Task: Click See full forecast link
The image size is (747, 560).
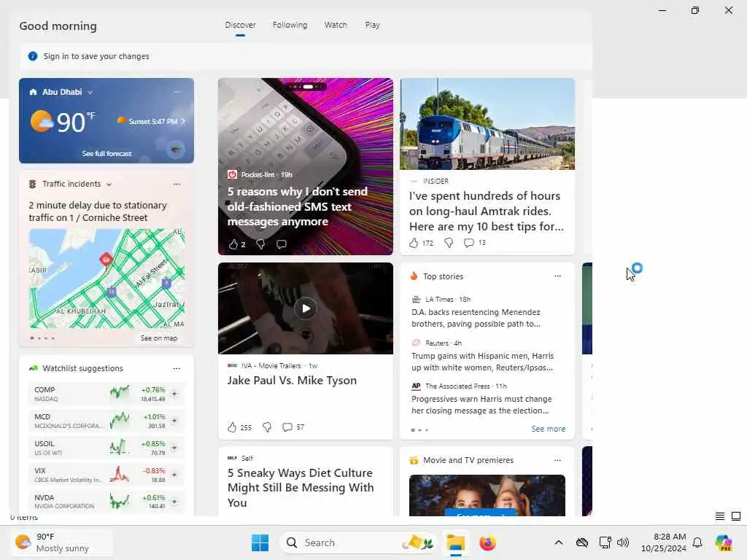Action: point(107,153)
